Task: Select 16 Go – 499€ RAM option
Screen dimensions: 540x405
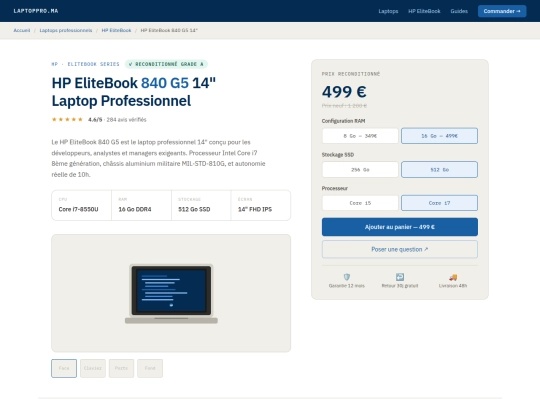Action: [x=439, y=136]
